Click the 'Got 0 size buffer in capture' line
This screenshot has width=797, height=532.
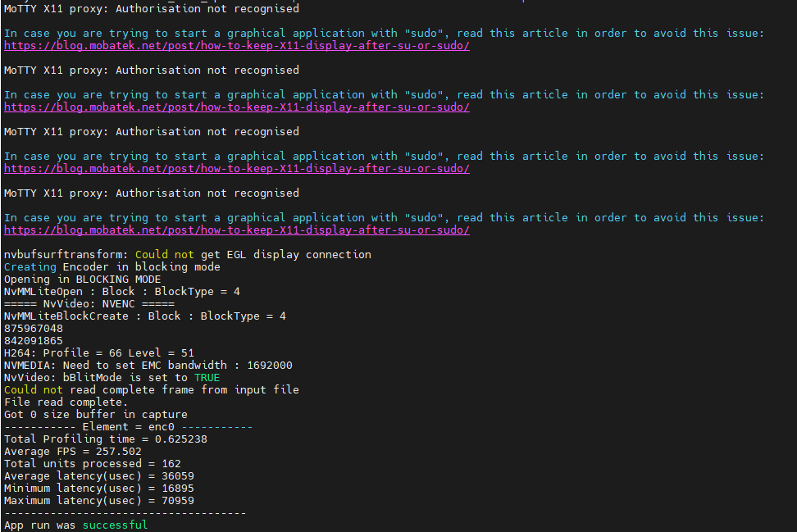tap(96, 414)
